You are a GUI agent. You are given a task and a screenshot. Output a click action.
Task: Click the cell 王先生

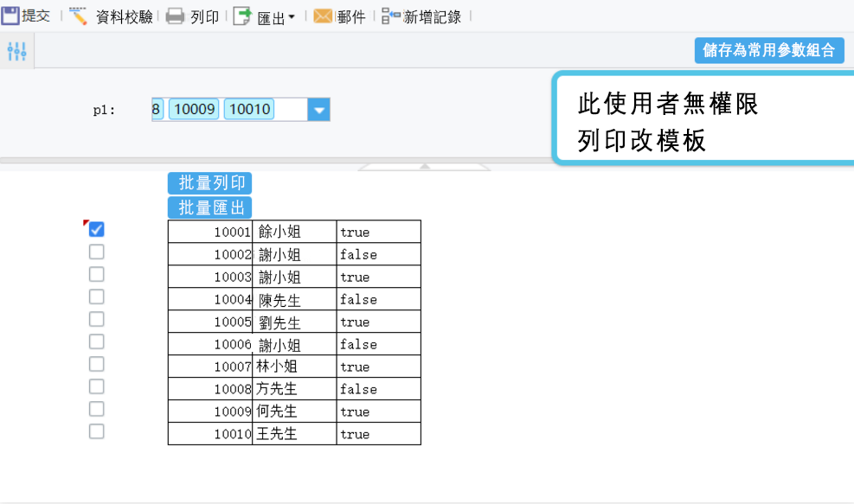(295, 434)
